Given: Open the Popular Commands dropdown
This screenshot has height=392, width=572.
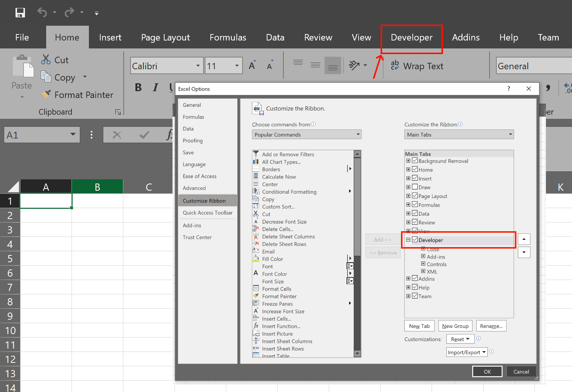Looking at the screenshot, I should click(307, 134).
